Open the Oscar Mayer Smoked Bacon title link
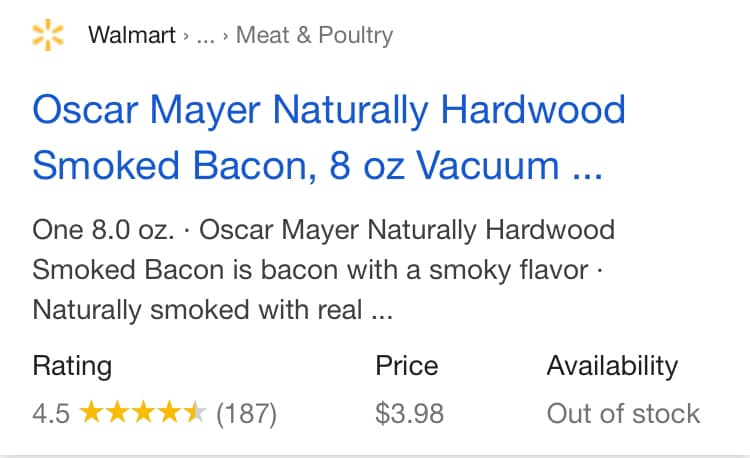Screen dimensions: 750x458 coord(328,136)
